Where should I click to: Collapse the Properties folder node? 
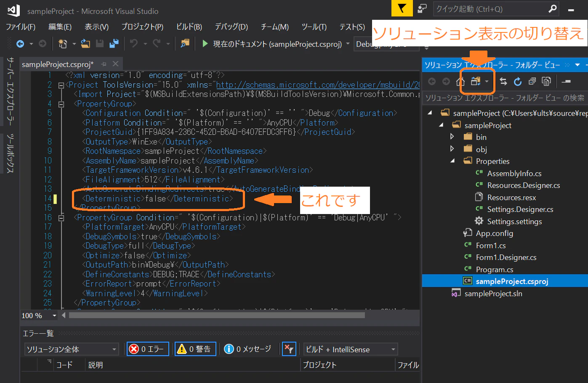(x=452, y=161)
